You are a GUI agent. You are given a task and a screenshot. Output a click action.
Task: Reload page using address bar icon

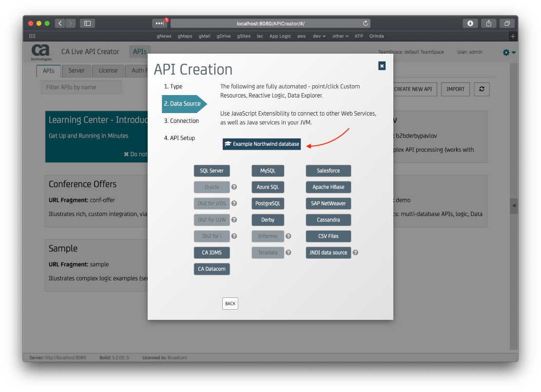[365, 23]
